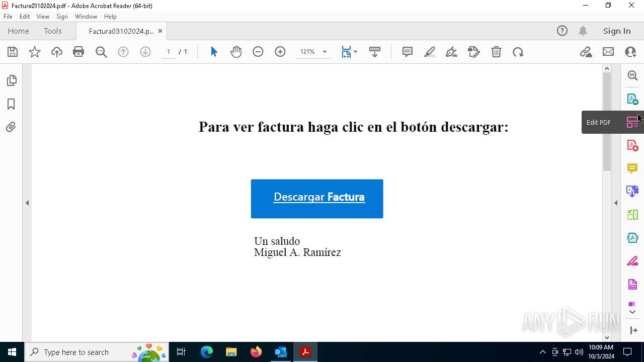Open the Attachments paperclip panel
Screen dimensions: 644x362
coord(11,127)
